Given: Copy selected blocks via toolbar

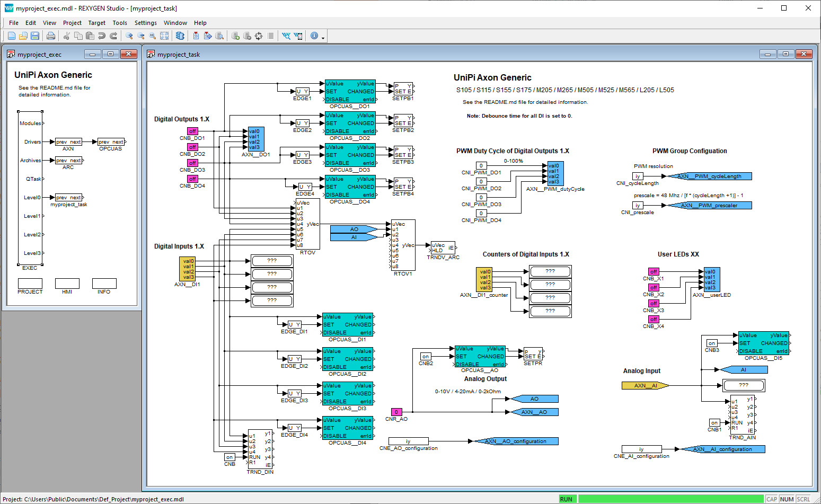Looking at the screenshot, I should 78,36.
